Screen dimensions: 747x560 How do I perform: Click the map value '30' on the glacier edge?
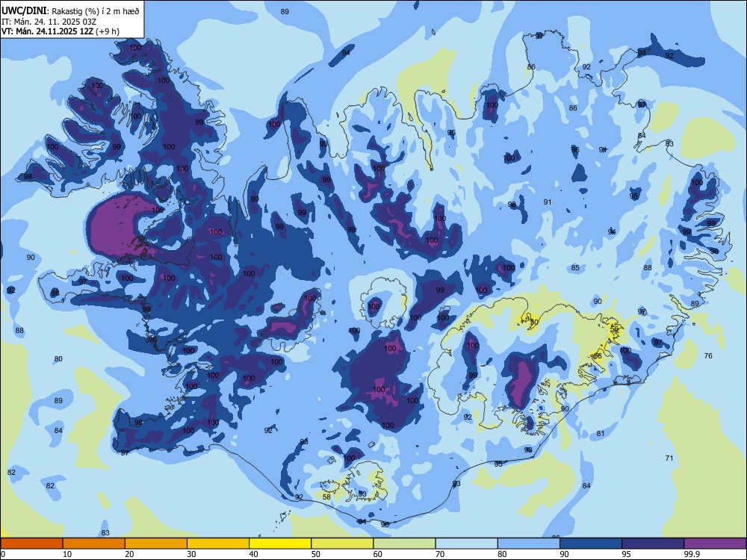coord(534,322)
